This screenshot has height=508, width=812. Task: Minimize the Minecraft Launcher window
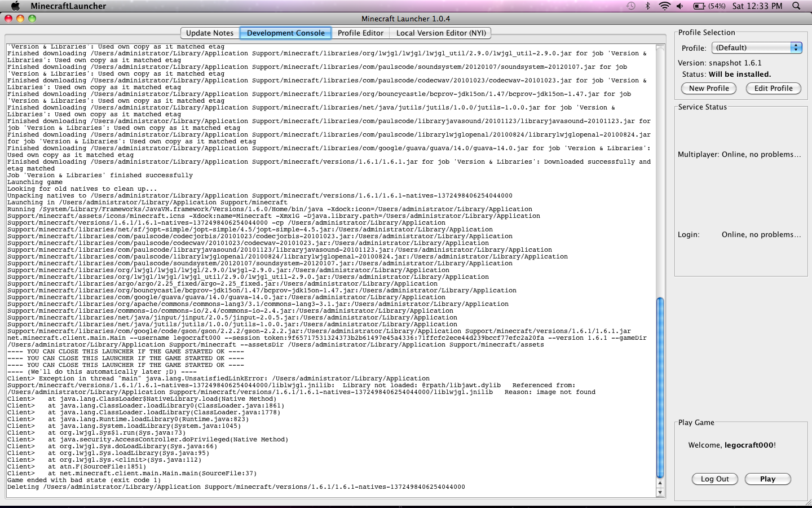20,19
